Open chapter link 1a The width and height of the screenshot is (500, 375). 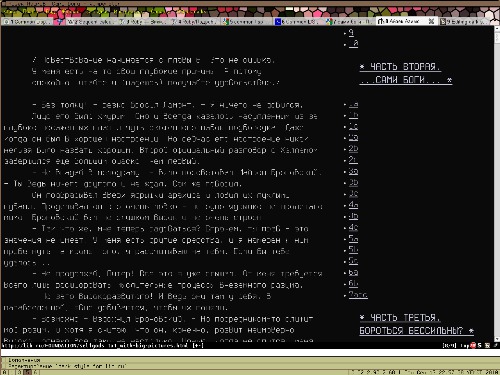pos(353,105)
